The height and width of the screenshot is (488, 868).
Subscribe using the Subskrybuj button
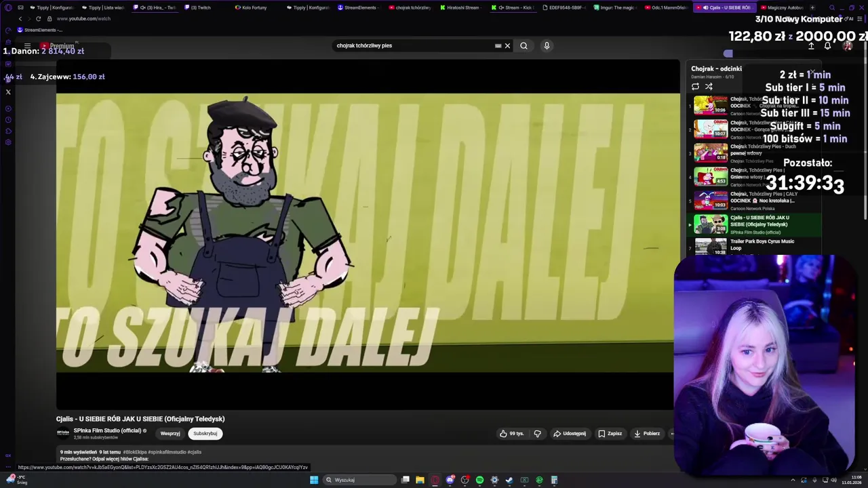205,434
